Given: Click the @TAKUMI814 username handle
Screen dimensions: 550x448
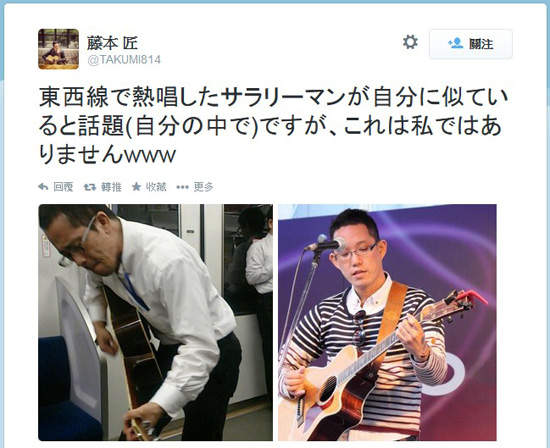Looking at the screenshot, I should (x=124, y=60).
